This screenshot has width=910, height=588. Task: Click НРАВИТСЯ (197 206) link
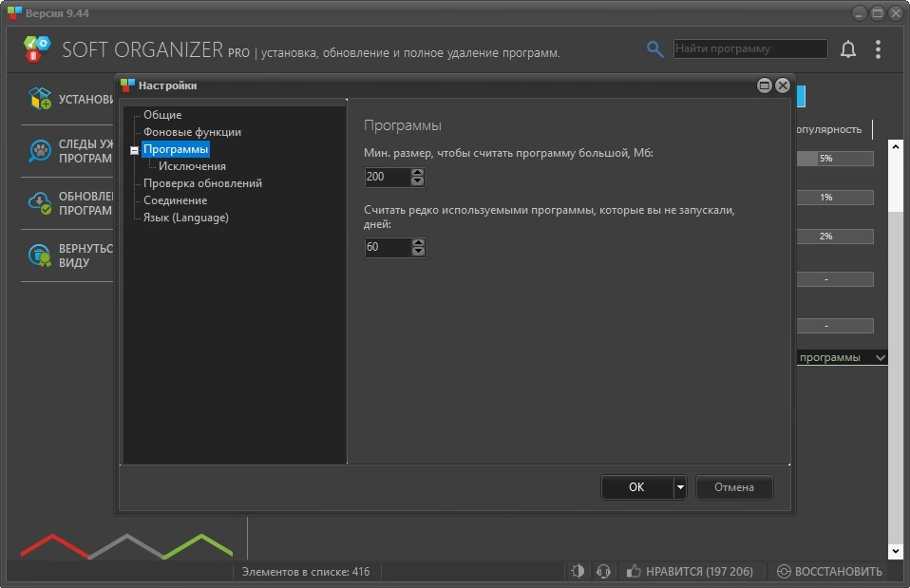(x=699, y=571)
